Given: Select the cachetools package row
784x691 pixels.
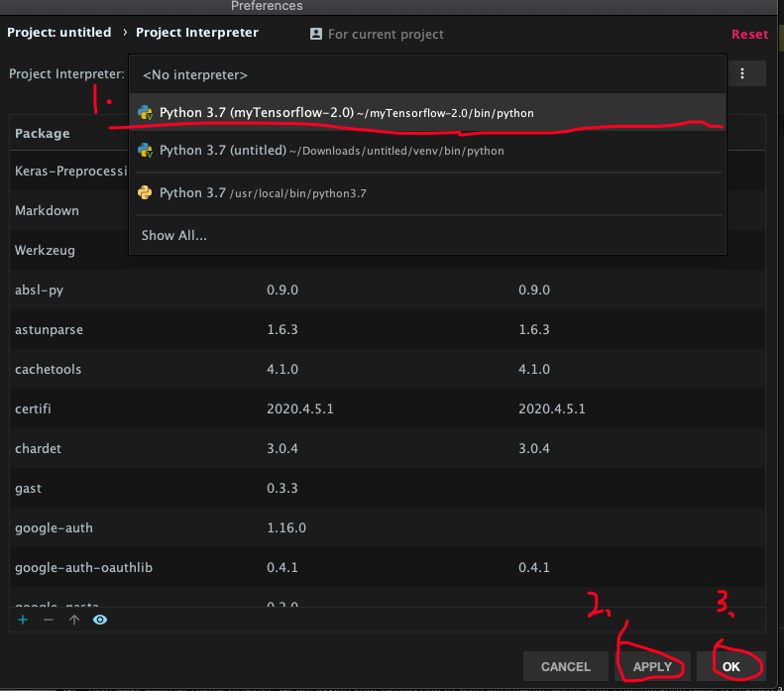Looking at the screenshot, I should (388, 369).
